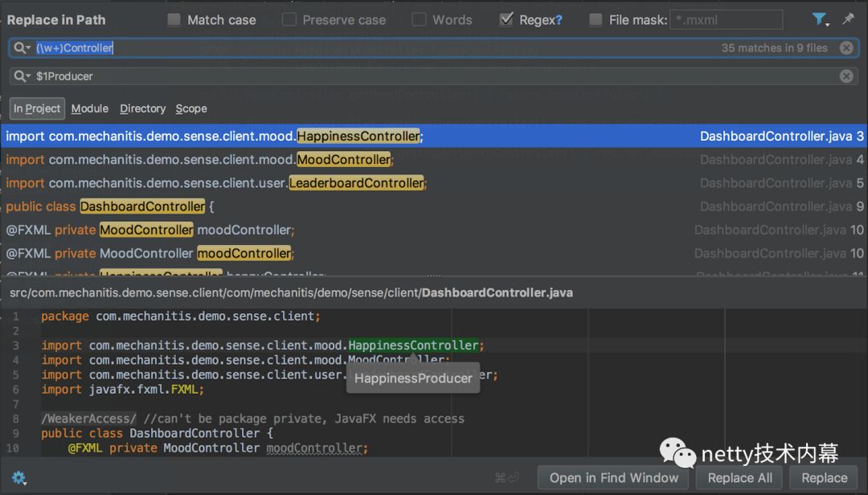868x495 pixels.
Task: Focus the (\w+)Controller search field
Action: point(433,48)
